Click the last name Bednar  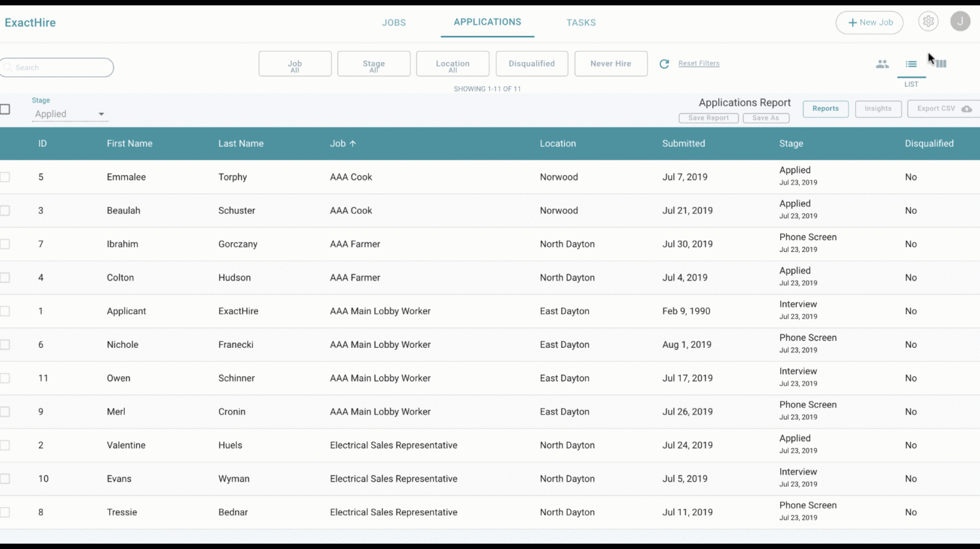point(233,512)
